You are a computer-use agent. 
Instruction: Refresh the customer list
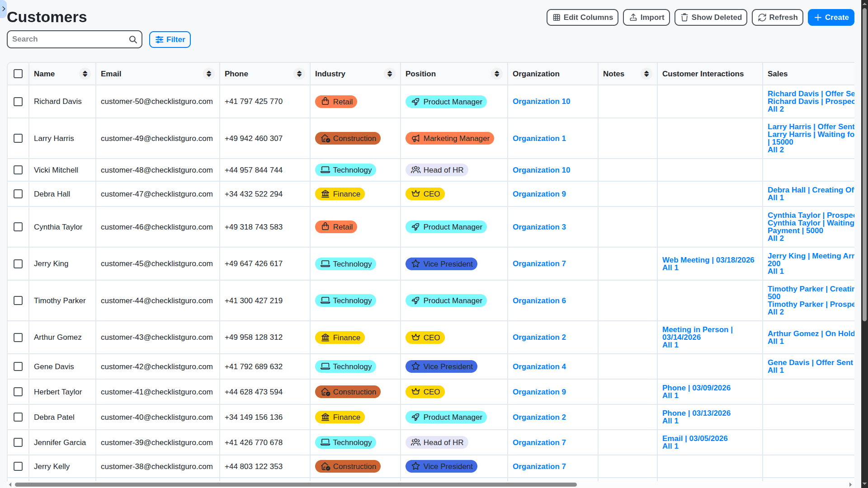[777, 17]
